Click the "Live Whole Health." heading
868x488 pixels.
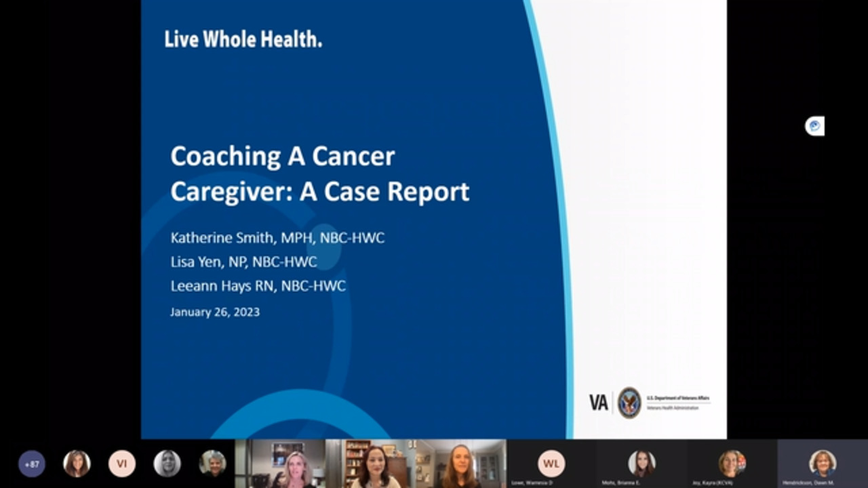click(243, 39)
